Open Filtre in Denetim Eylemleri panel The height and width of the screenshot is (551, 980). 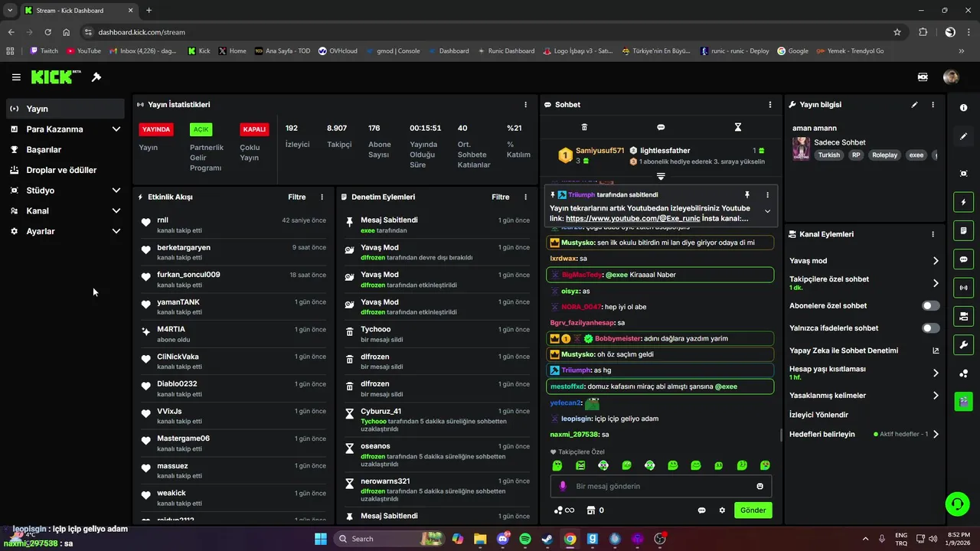(x=501, y=197)
